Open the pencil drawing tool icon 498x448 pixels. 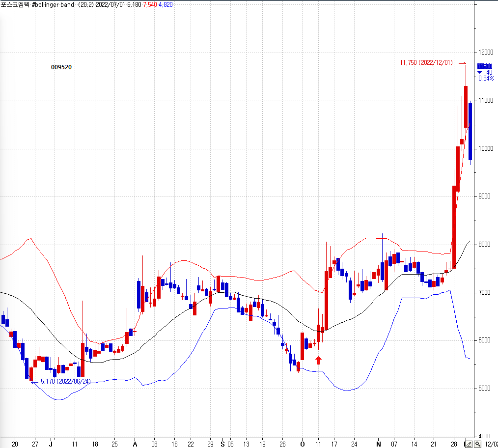tap(470, 444)
